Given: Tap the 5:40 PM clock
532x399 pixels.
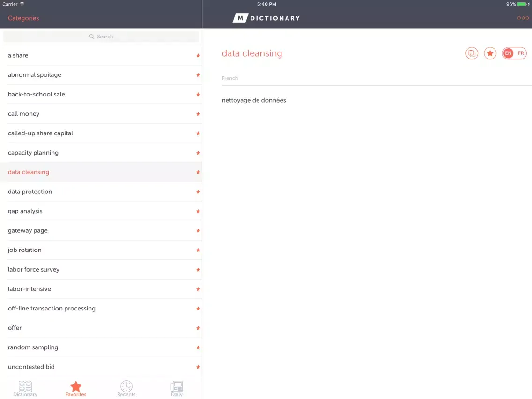Looking at the screenshot, I should [x=266, y=4].
